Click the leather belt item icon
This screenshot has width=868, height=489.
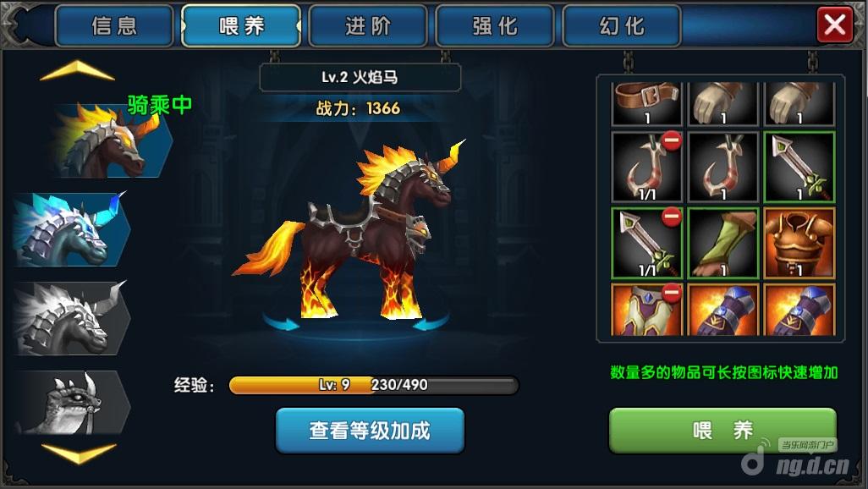[646, 103]
